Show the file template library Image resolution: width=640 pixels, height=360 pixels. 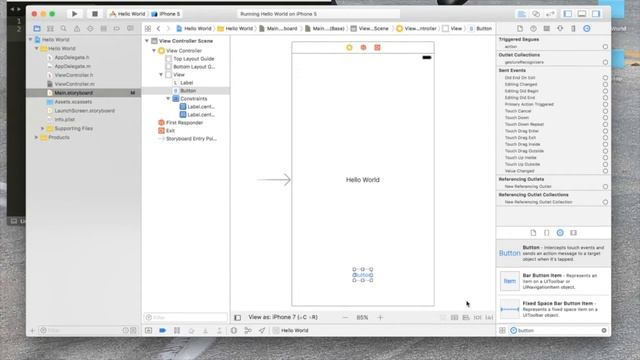click(533, 233)
